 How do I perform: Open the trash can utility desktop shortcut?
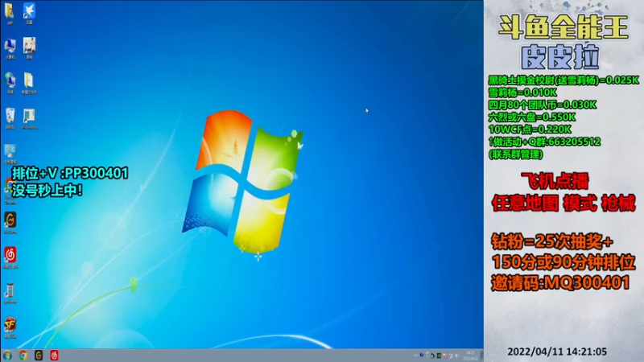10,293
